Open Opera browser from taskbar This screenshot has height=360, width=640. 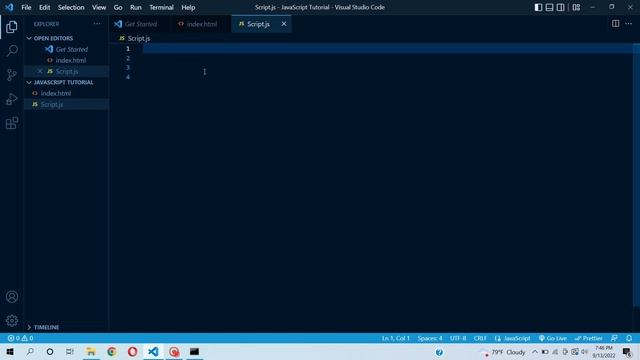(132, 351)
